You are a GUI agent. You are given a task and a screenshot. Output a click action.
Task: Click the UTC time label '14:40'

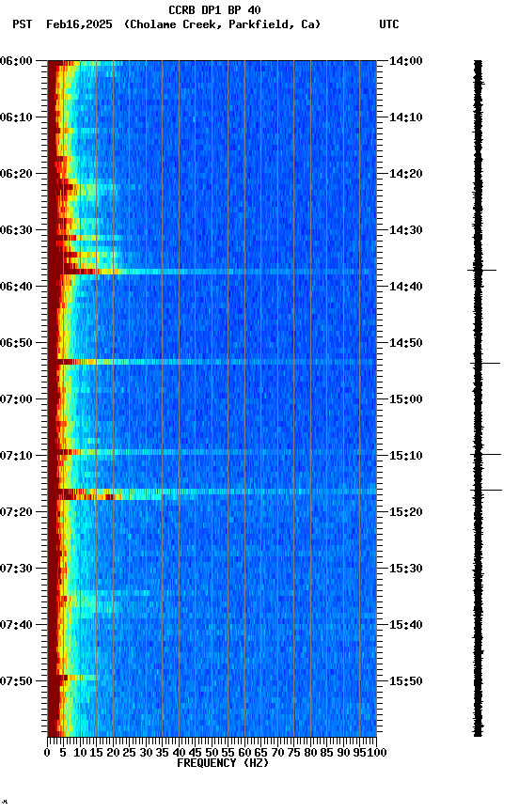[406, 287]
